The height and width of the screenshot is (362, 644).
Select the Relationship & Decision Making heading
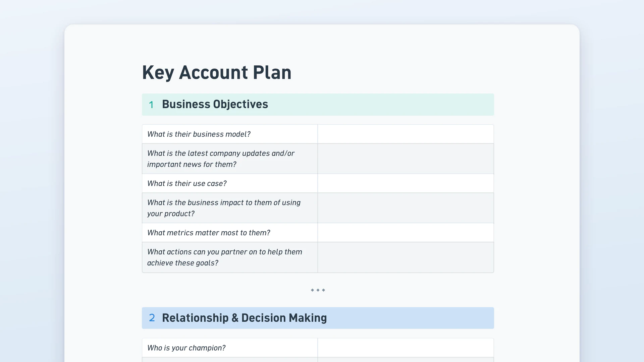244,318
